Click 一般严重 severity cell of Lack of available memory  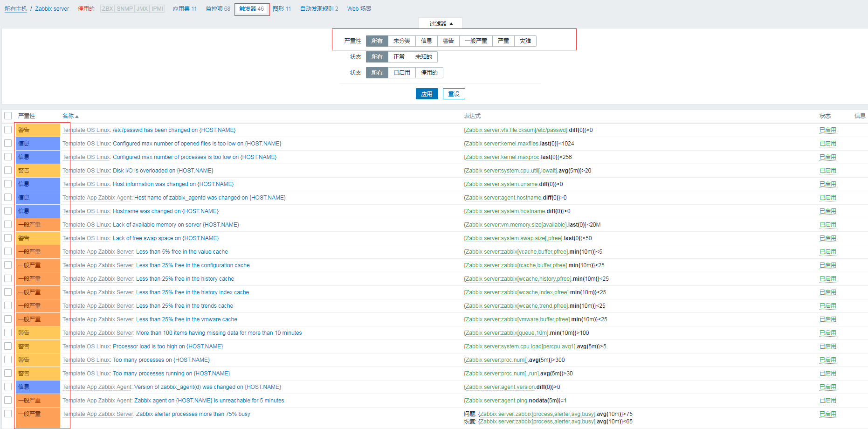38,225
